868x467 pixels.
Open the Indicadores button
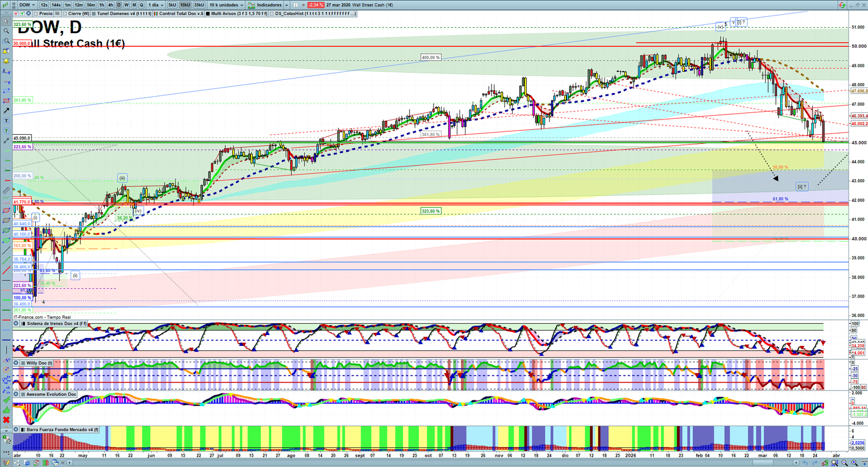[x=268, y=5]
